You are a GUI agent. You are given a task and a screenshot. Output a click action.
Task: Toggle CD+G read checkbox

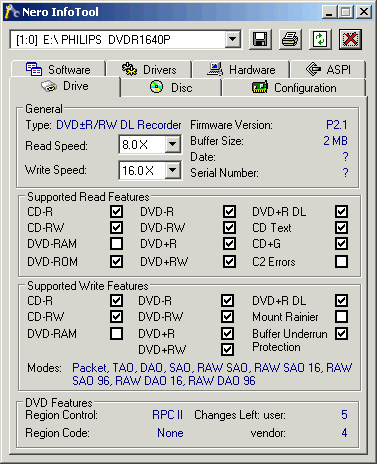pos(341,244)
